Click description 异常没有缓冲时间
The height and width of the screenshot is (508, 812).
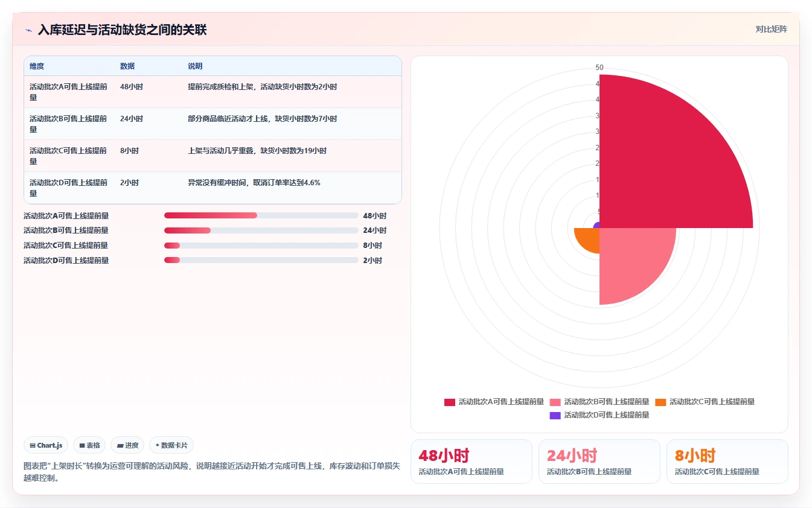[218, 183]
